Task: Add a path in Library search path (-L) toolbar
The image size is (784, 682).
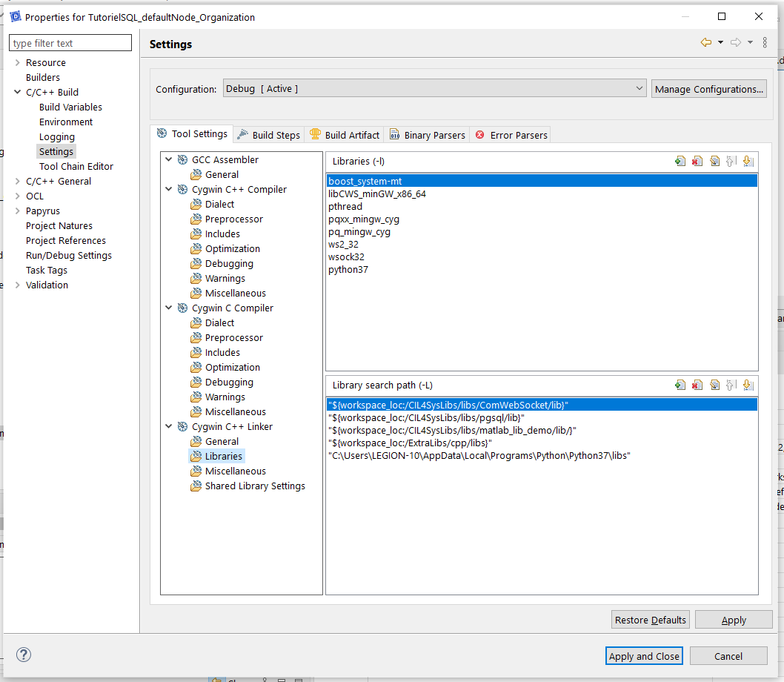Action: pyautogui.click(x=680, y=385)
